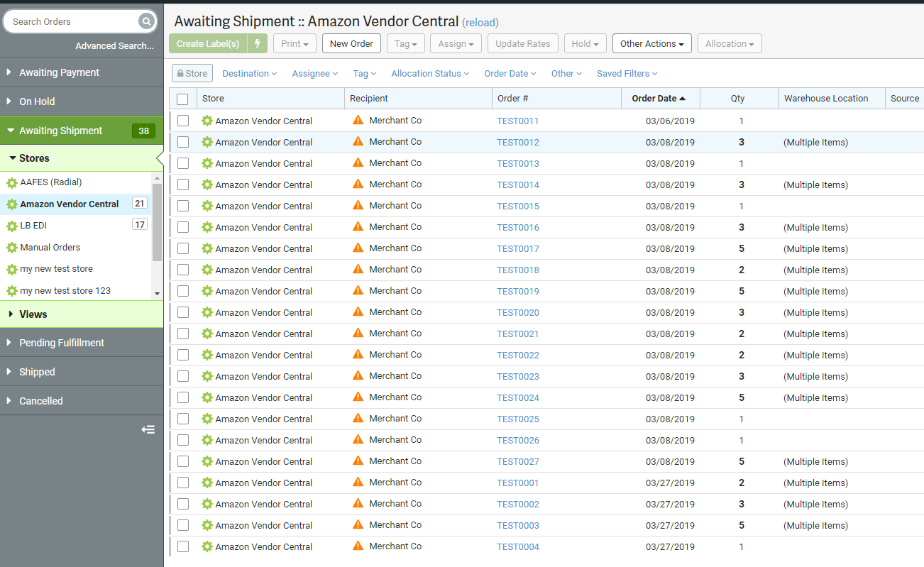Click the warning triangle on TEST0001 row
924x567 pixels.
358,482
